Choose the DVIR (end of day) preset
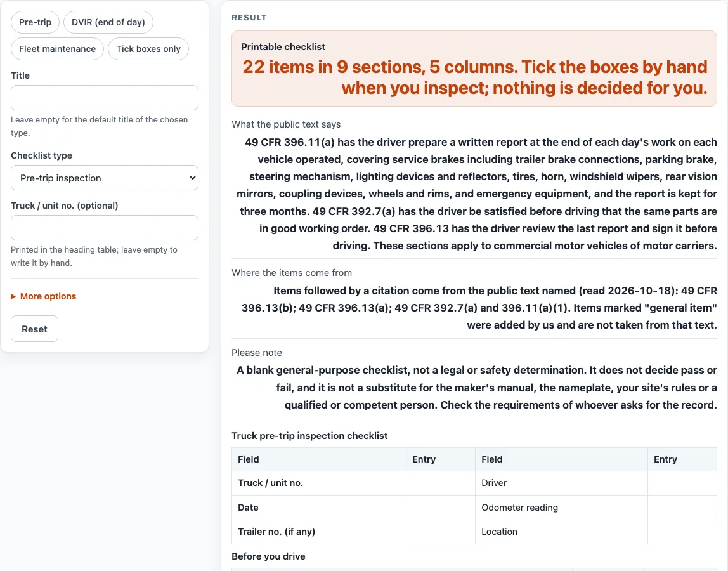728x571 pixels. [108, 22]
